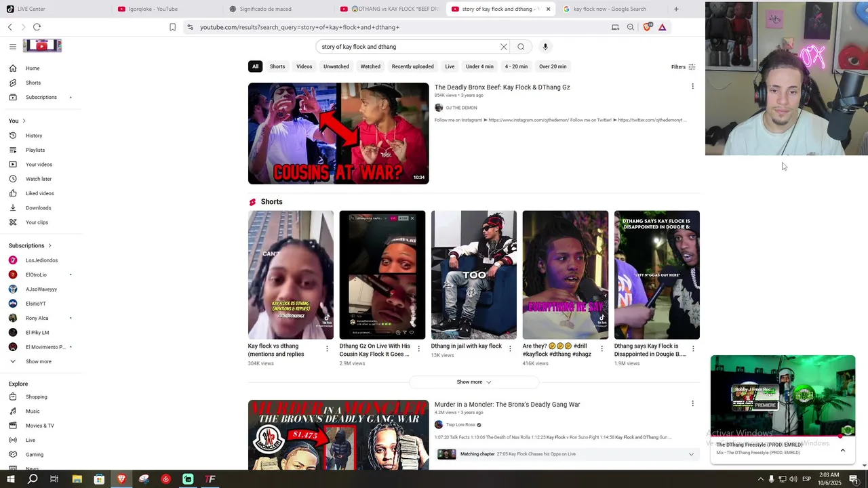Open The Deadly Bronx Beef video title

click(x=502, y=87)
